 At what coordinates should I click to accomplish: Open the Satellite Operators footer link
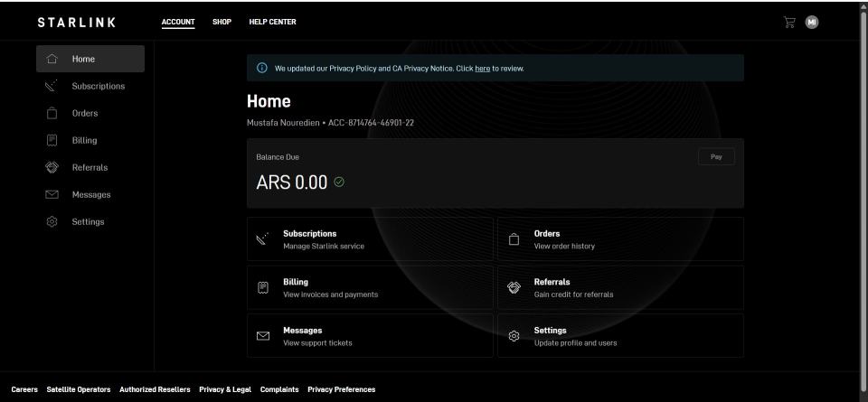(x=79, y=389)
